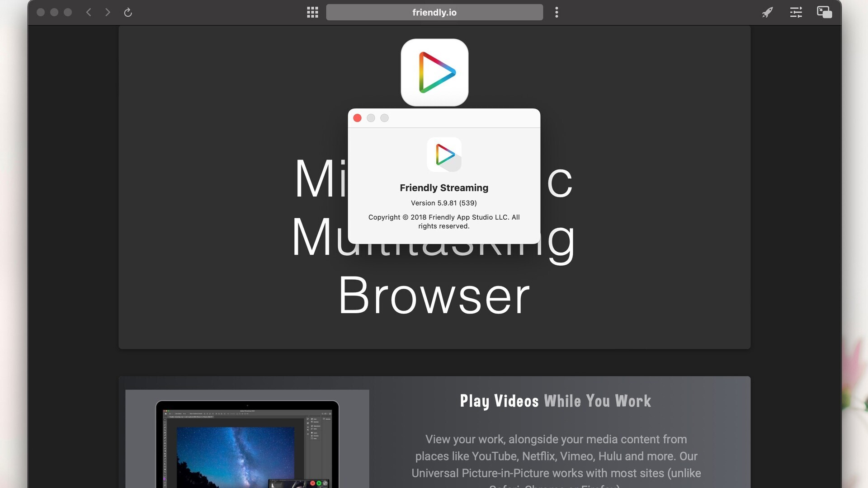Click the Friendly Streaming icon in About dialog

point(444,155)
